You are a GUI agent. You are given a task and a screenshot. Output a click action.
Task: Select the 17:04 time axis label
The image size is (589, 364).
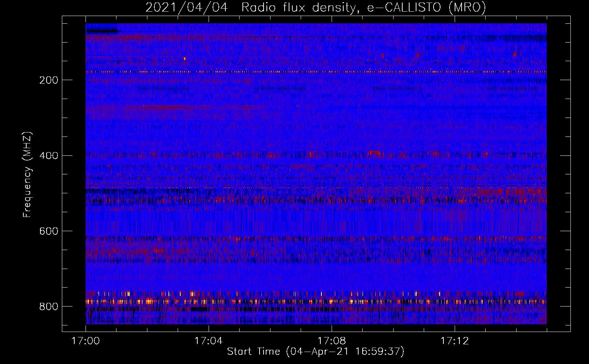[208, 341]
